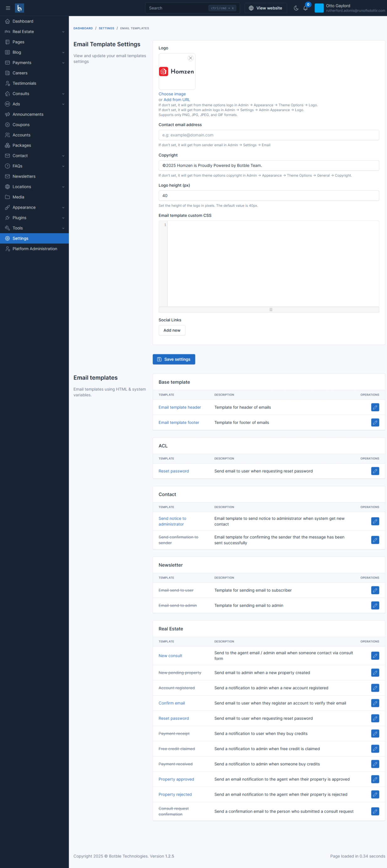Switch to dark mode moon icon

296,8
